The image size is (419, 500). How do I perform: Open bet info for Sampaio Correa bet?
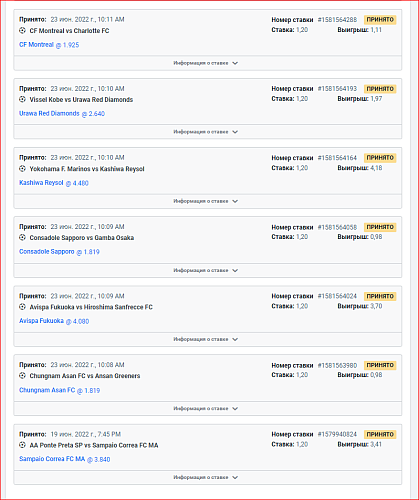[x=207, y=477]
